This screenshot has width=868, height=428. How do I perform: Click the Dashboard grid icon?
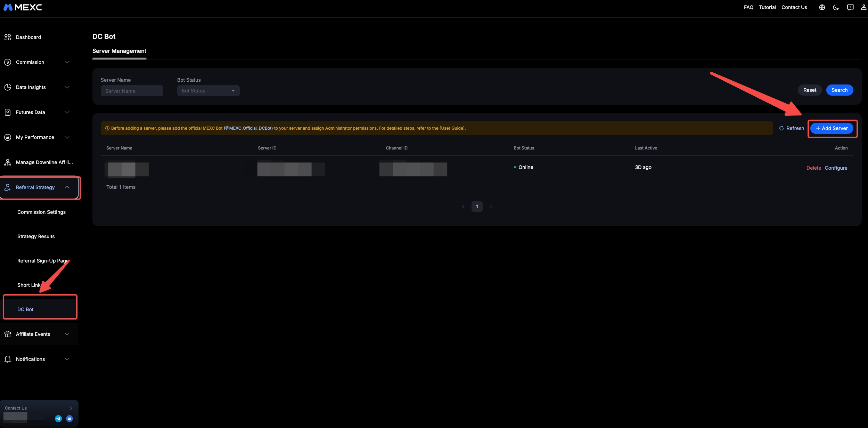pos(8,37)
